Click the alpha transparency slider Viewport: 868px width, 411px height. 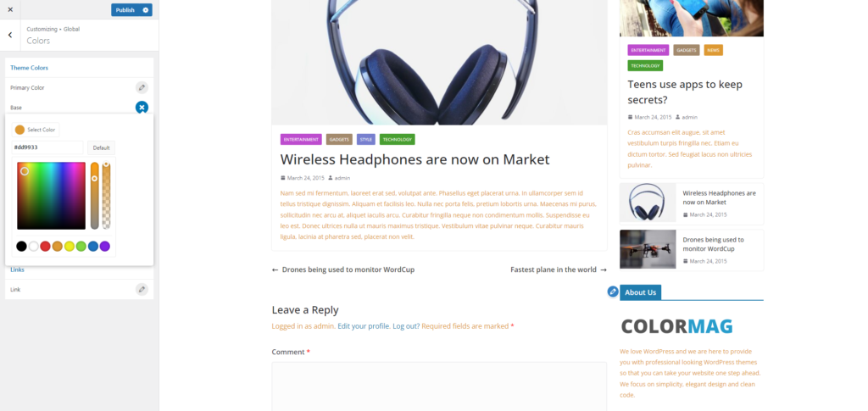106,196
